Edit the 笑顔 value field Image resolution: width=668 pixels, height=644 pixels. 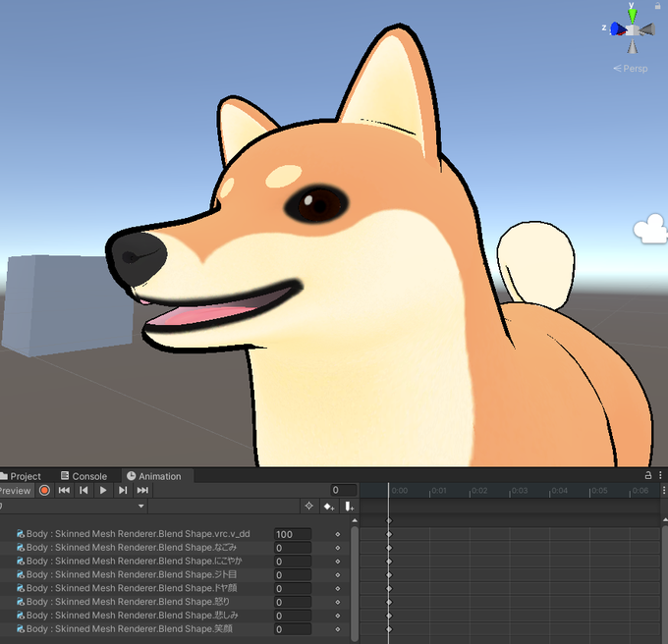pyautogui.click(x=293, y=629)
